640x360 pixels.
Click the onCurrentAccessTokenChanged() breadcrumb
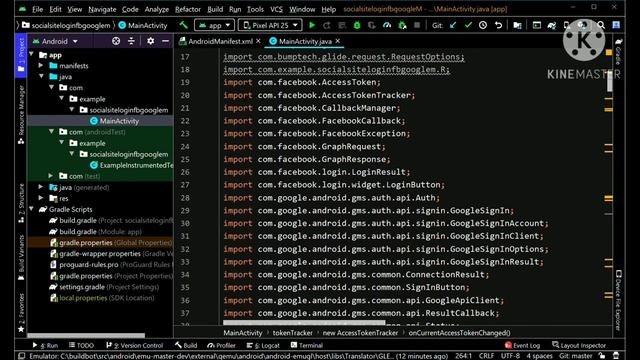(x=460, y=333)
